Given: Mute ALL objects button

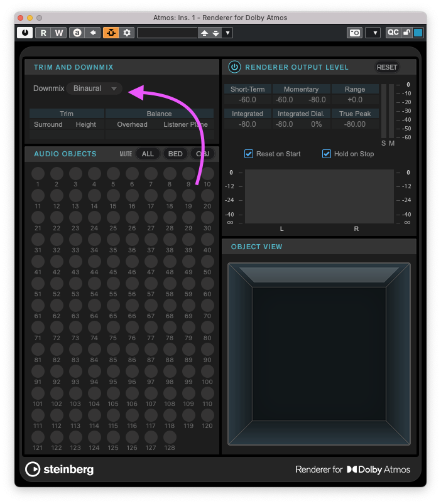Looking at the screenshot, I should point(148,154).
